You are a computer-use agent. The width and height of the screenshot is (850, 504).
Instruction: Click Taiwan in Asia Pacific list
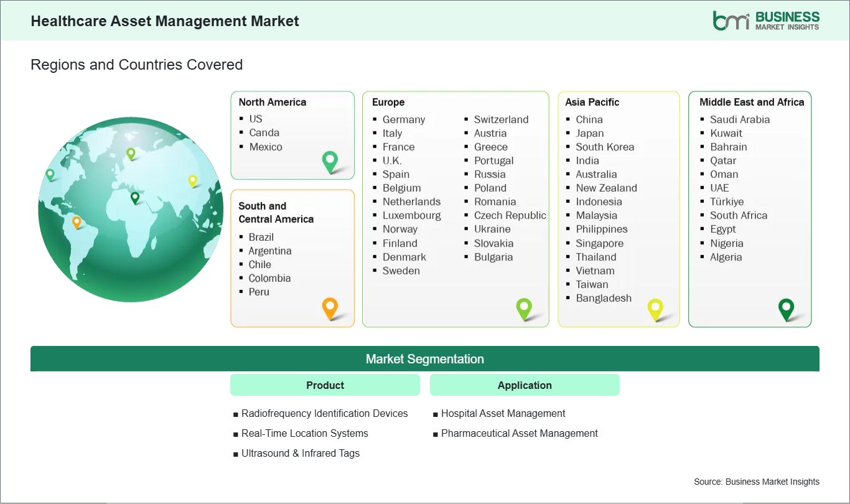(x=592, y=284)
